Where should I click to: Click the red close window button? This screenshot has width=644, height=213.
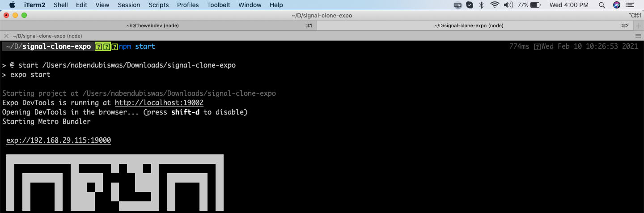6,15
